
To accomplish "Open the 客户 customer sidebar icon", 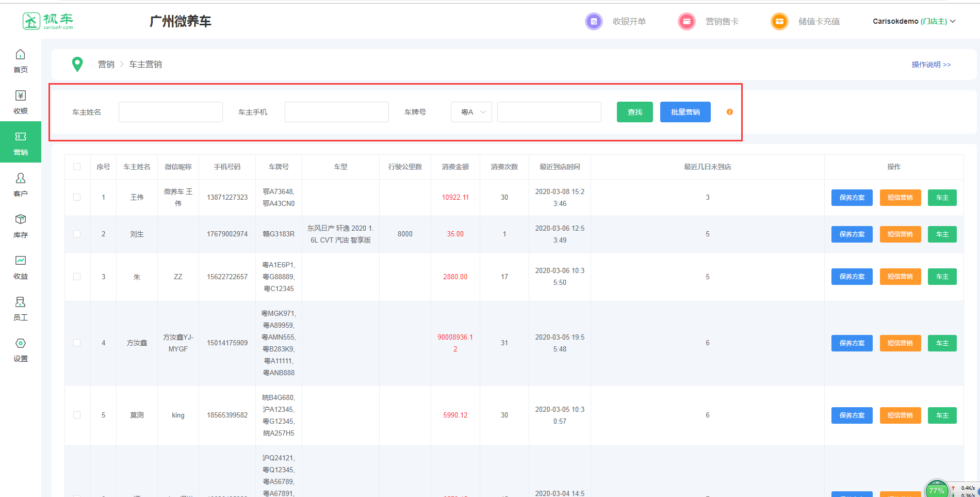I will click(x=20, y=179).
